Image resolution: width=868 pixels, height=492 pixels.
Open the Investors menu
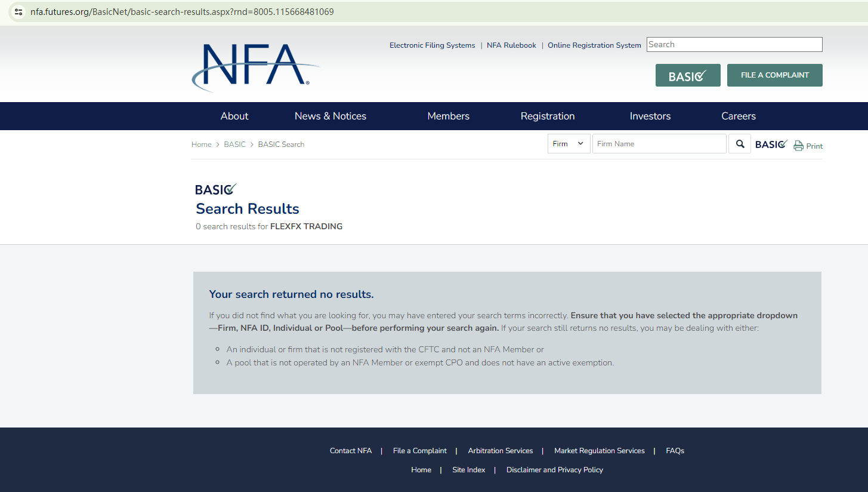[650, 116]
